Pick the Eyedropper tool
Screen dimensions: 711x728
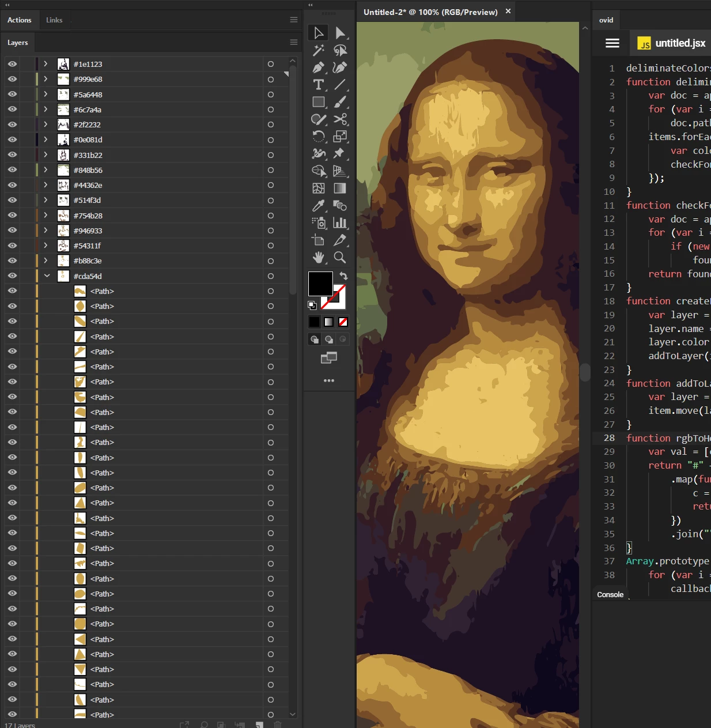[318, 206]
